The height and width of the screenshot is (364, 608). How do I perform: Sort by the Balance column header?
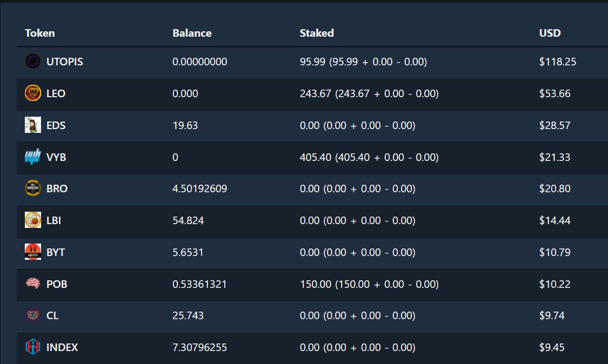click(192, 33)
